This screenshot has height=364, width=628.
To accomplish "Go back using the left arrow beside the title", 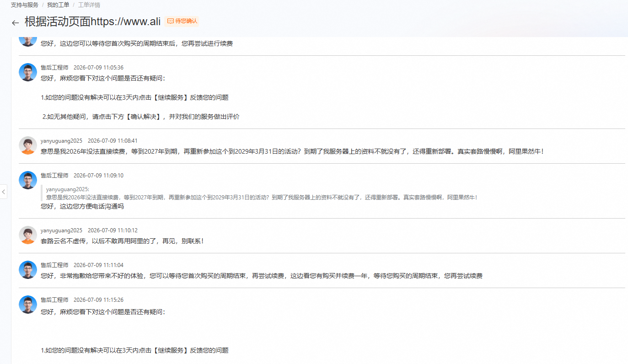I will 16,22.
